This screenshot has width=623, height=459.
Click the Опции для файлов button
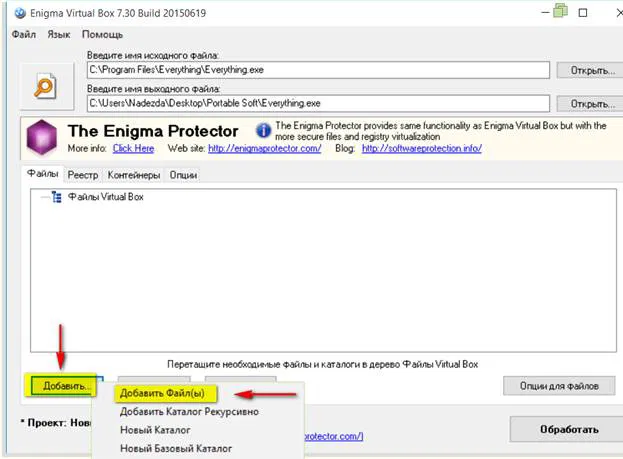559,385
